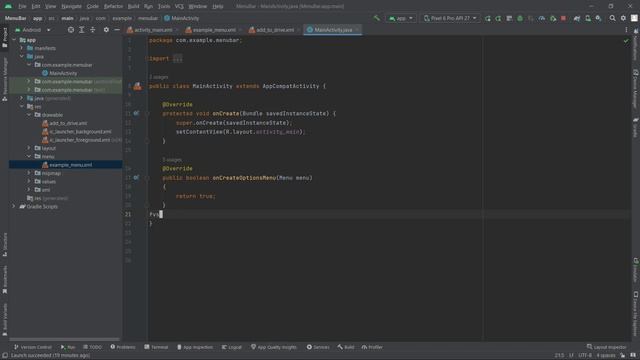Open the Tools menu
This screenshot has height=360, width=640.
pyautogui.click(x=164, y=7)
